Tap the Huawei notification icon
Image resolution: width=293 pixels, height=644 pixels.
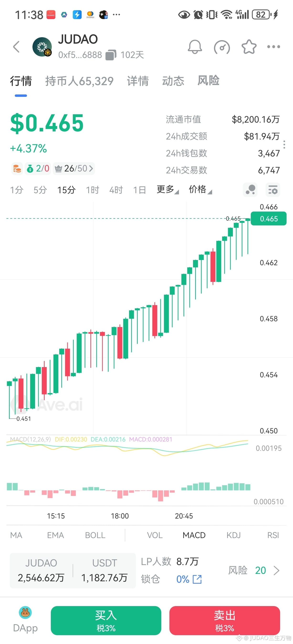point(51,15)
